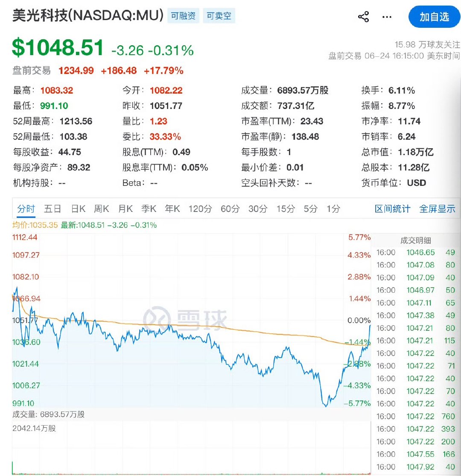
Task: Click the 52周最低 value 103.38
Action: 73,137
